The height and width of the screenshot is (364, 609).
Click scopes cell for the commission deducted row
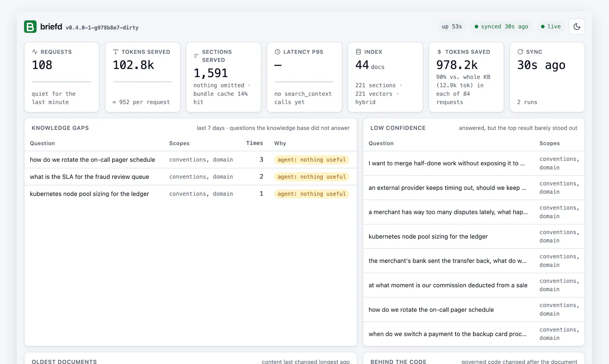click(559, 285)
